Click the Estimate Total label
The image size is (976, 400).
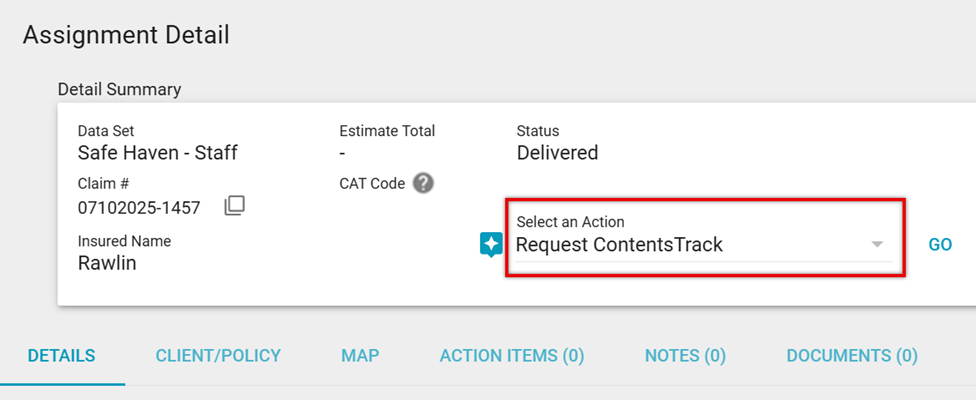[x=387, y=131]
